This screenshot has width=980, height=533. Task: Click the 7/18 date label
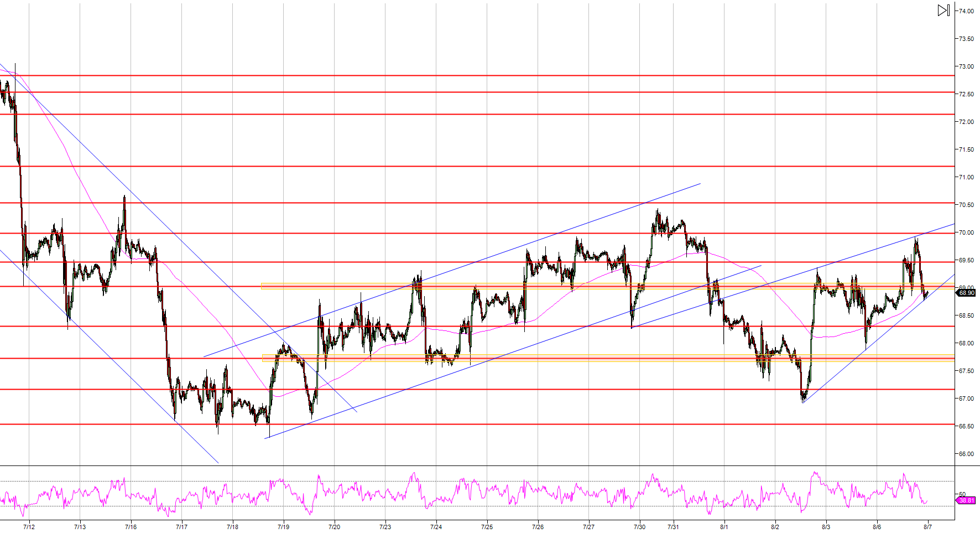[232, 527]
